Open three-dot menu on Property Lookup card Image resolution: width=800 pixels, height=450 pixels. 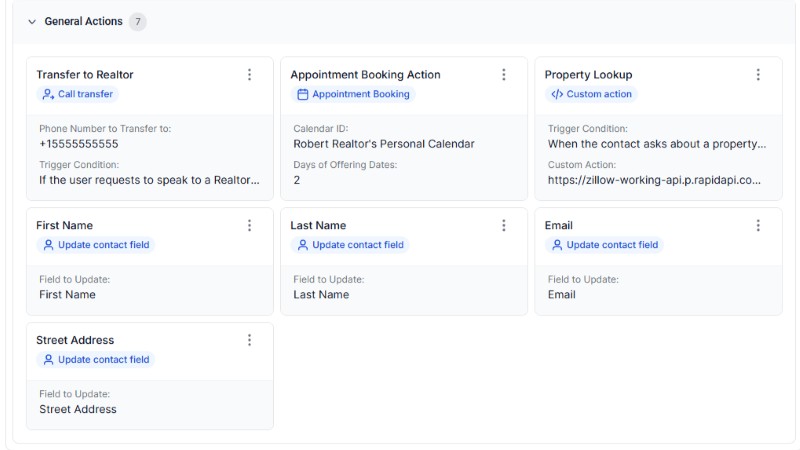coord(757,75)
